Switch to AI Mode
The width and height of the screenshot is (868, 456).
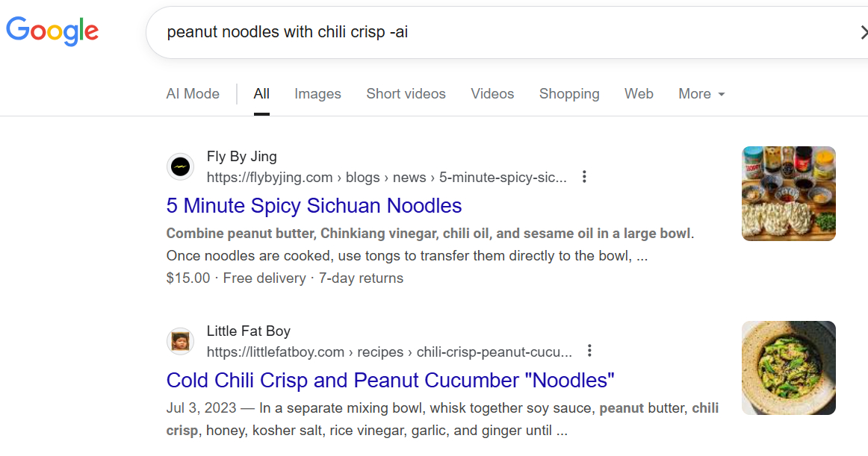pyautogui.click(x=193, y=94)
